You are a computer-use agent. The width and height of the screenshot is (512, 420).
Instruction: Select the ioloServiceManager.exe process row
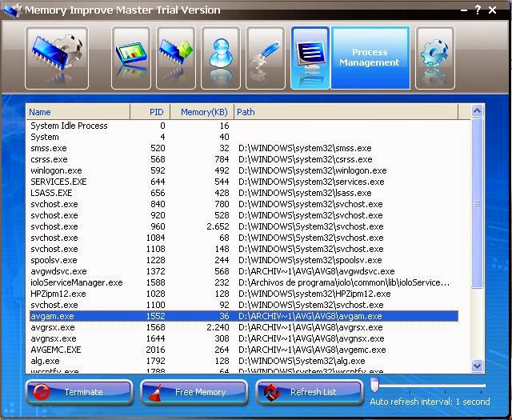[242, 282]
